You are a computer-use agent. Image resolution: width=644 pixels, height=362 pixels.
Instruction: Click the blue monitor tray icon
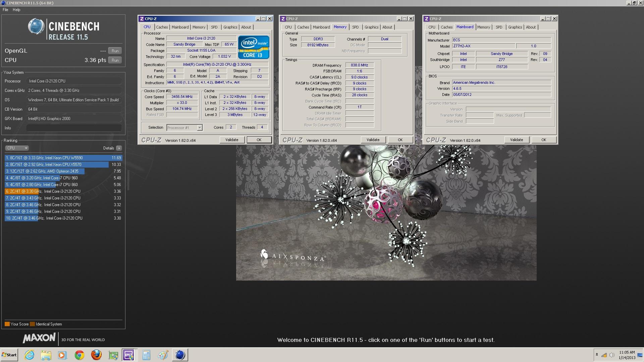coord(640,355)
